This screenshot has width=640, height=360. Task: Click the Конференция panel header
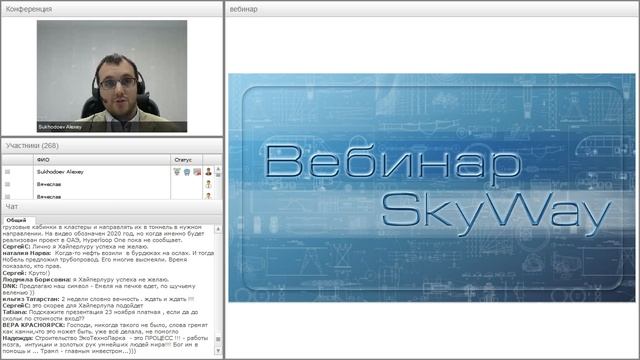pos(112,9)
